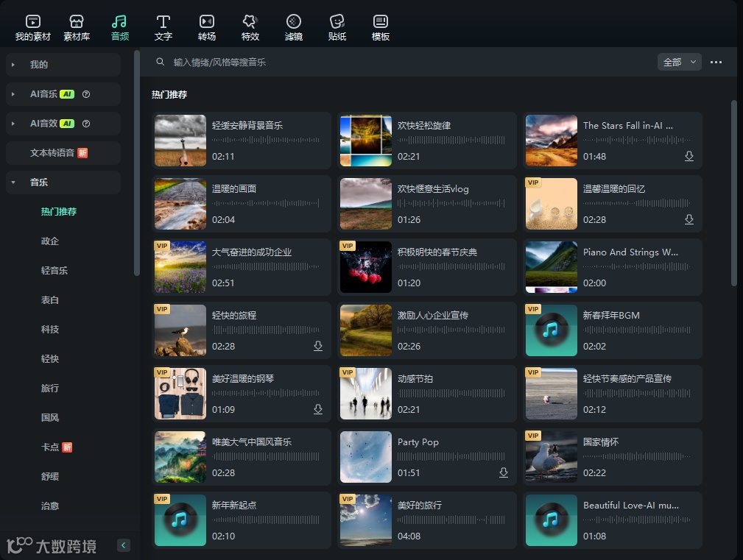Download the 轻快的旅程 track

point(318,346)
